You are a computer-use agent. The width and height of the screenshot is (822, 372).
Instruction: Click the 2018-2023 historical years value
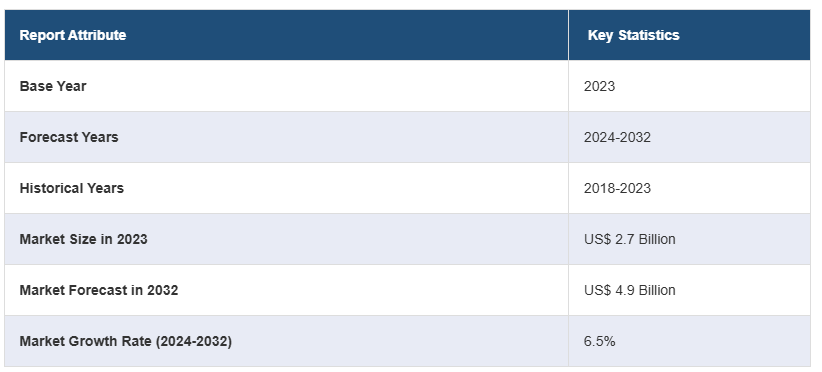[617, 188]
